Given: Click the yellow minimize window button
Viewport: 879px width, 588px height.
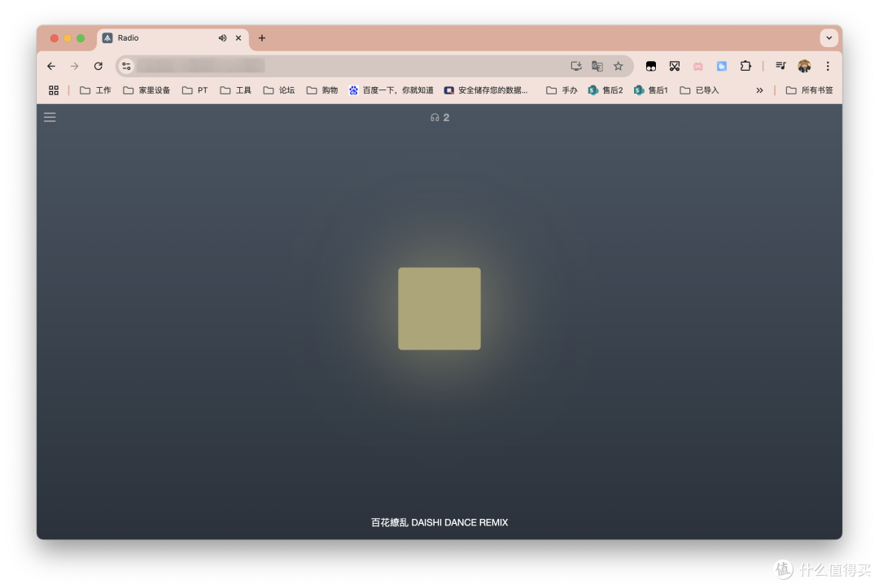Looking at the screenshot, I should [68, 38].
